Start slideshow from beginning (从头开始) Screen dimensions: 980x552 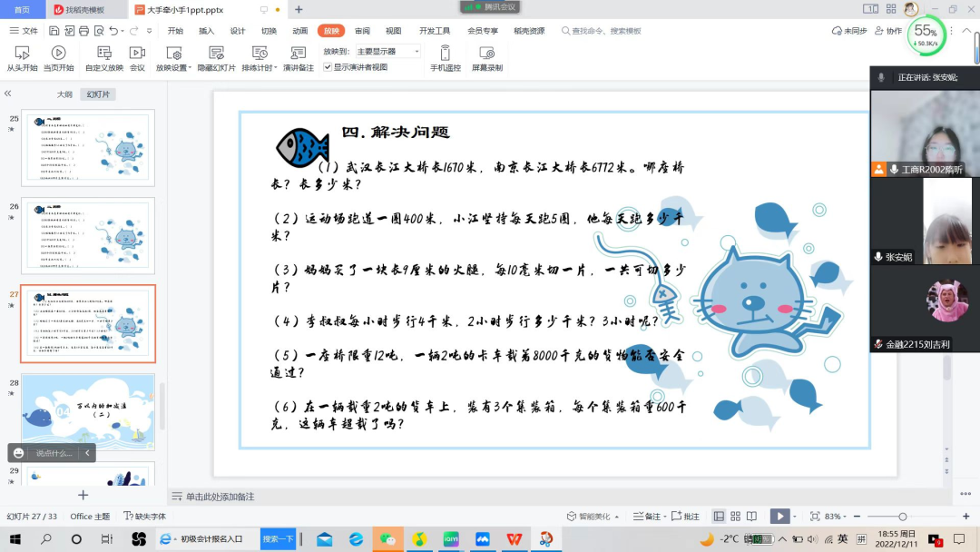click(x=23, y=59)
